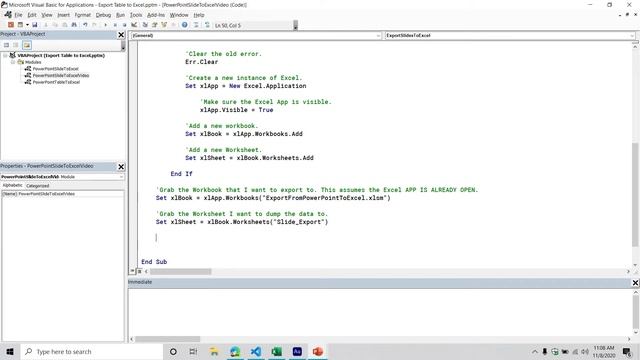Click the code window vertical scrollbar thumb
640x360 pixels.
[635, 194]
